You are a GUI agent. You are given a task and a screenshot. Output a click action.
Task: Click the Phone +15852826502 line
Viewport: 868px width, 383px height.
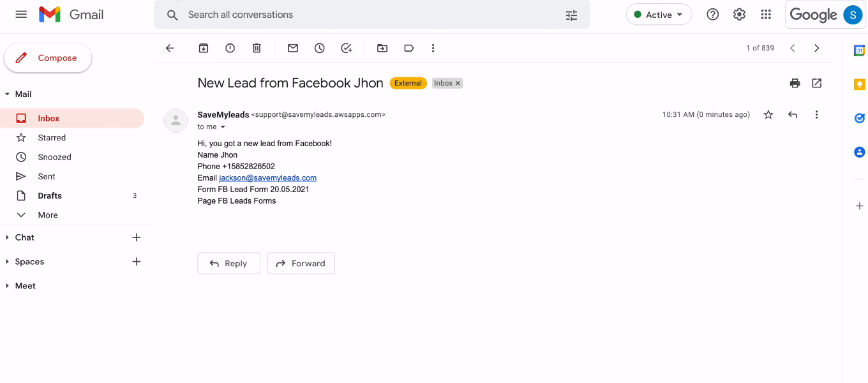[236, 167]
